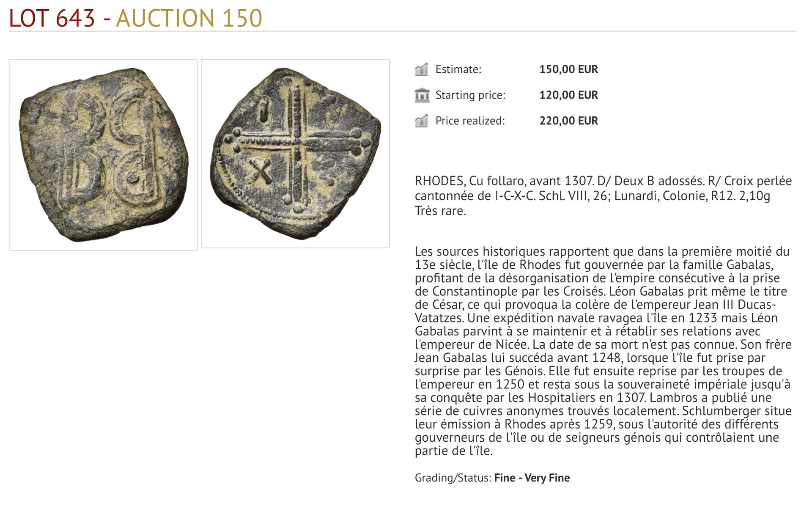Click the Price realized chart icon
This screenshot has height=509, width=812.
pyautogui.click(x=421, y=121)
